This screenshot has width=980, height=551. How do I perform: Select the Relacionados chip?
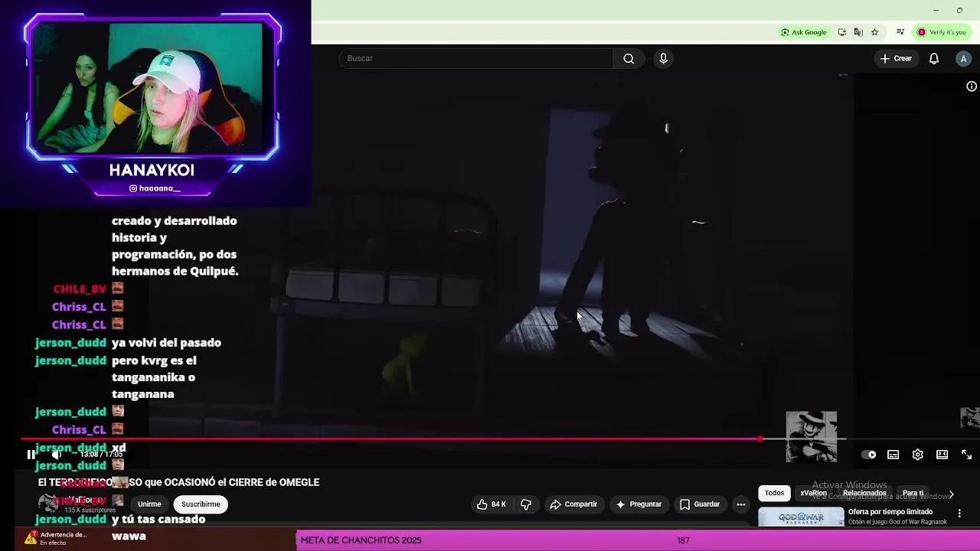click(864, 494)
